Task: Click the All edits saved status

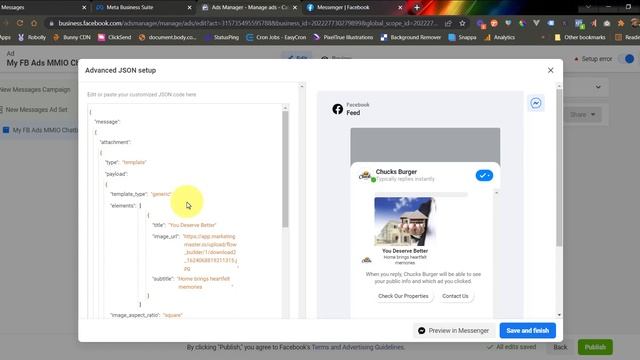Action: pos(511,347)
